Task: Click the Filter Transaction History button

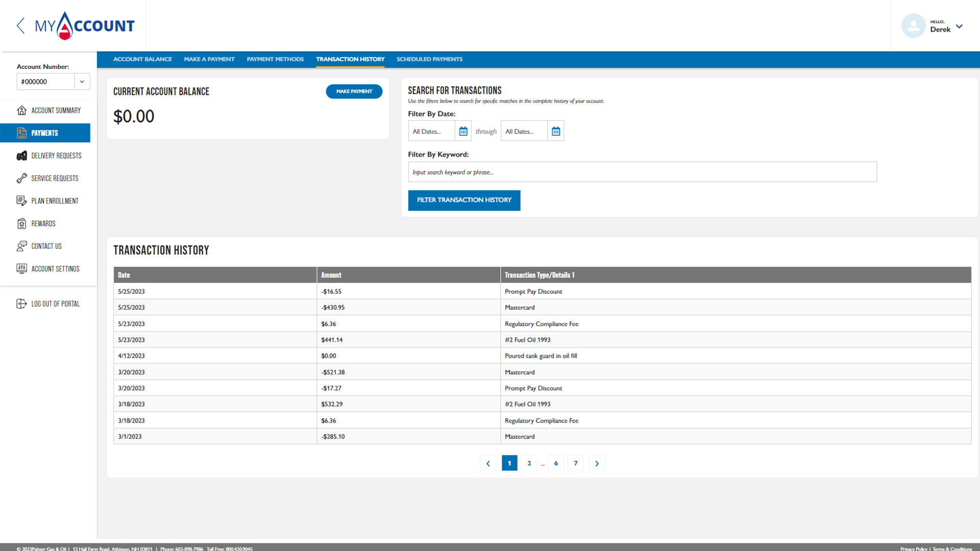Action: tap(464, 200)
